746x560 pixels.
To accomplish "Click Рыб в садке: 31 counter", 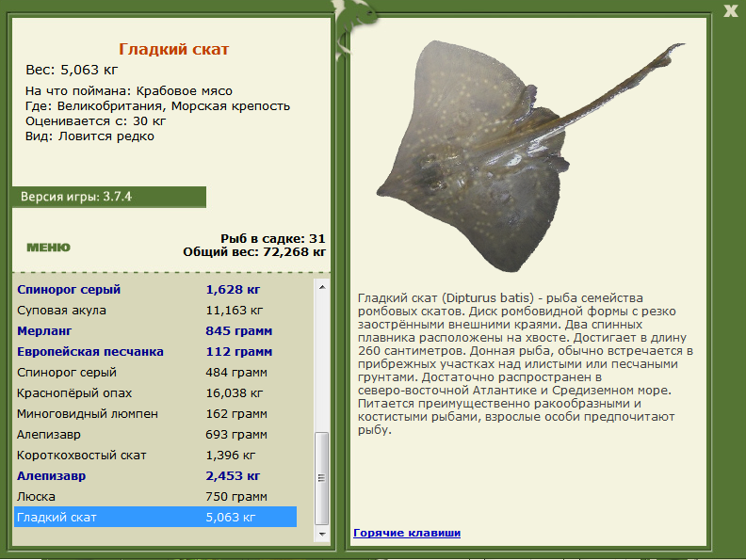I will (x=272, y=239).
